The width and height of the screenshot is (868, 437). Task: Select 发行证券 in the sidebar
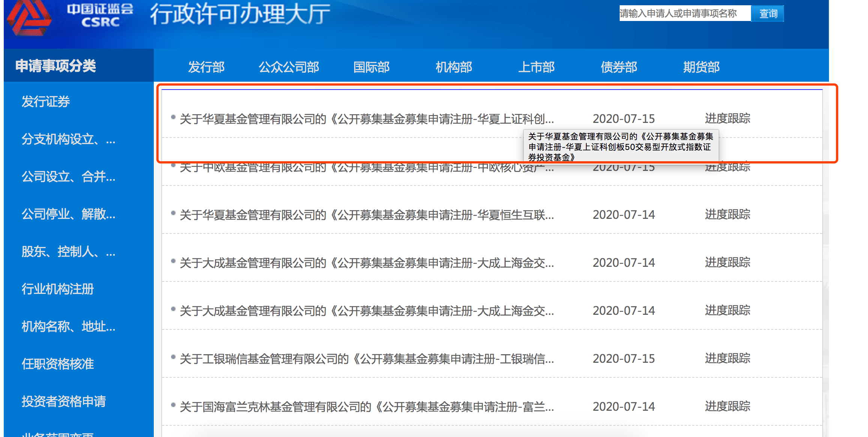(46, 102)
